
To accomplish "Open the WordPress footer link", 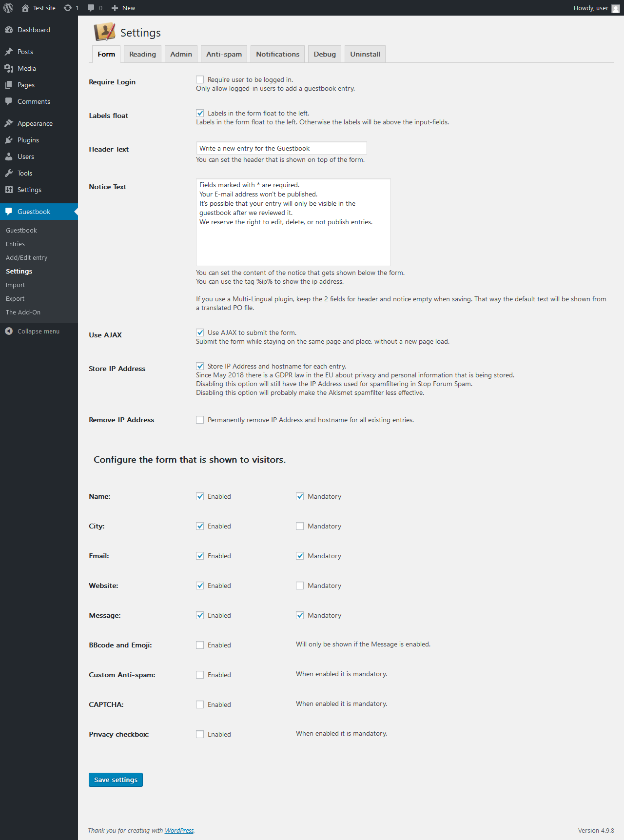I will click(179, 830).
